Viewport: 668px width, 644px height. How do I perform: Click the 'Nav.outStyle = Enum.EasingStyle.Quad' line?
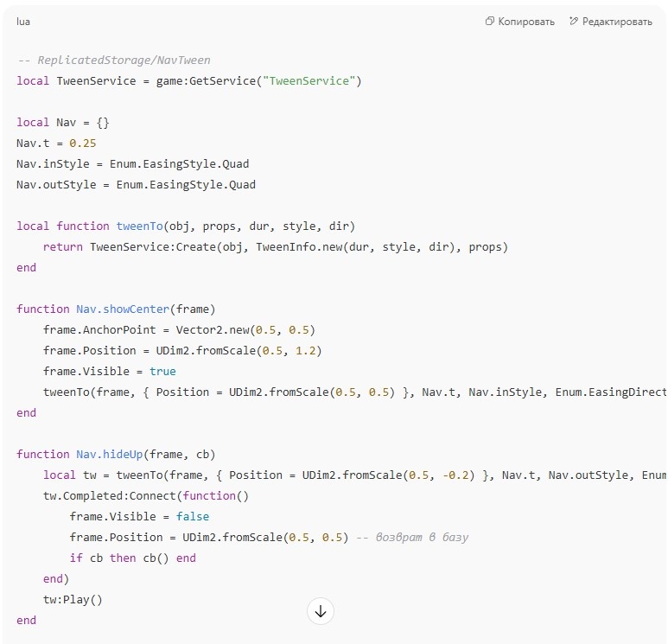[x=137, y=185]
